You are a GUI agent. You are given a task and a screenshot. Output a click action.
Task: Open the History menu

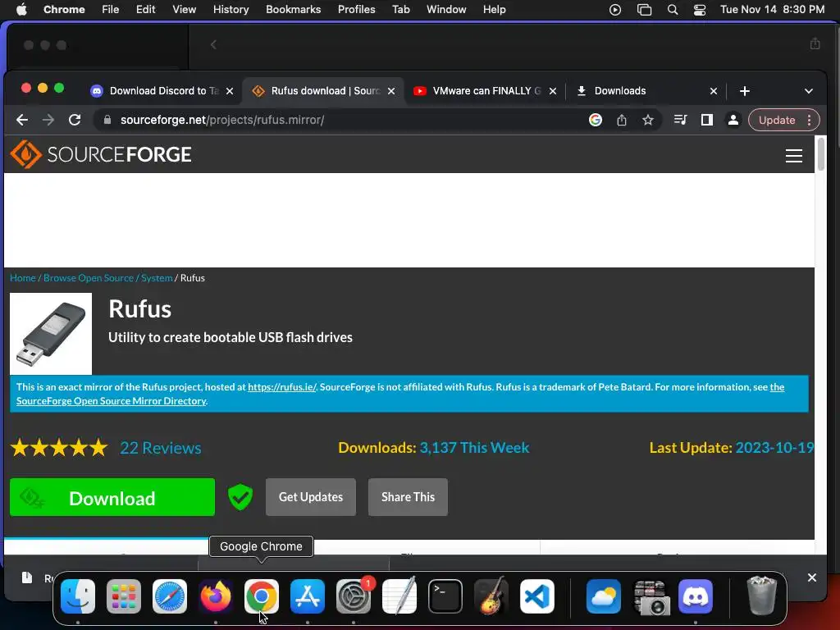coord(231,10)
